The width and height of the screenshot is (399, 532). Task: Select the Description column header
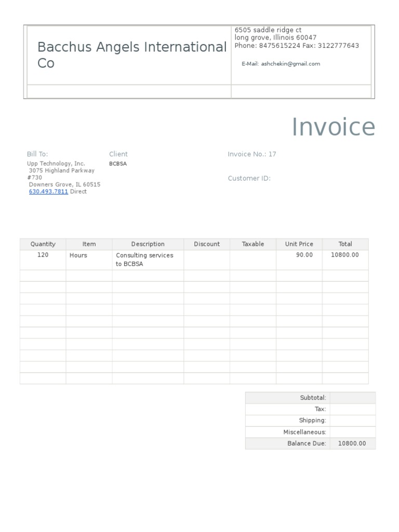pos(148,244)
